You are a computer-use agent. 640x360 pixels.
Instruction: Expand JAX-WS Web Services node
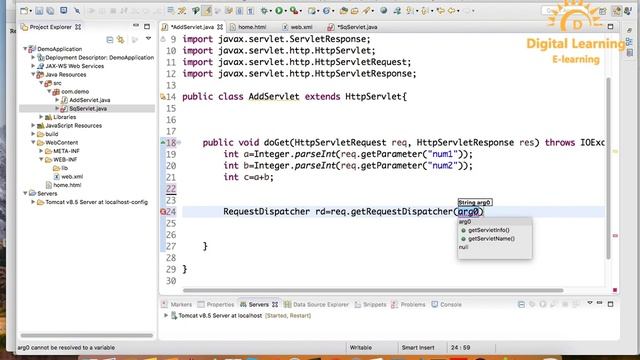pyautogui.click(x=33, y=66)
